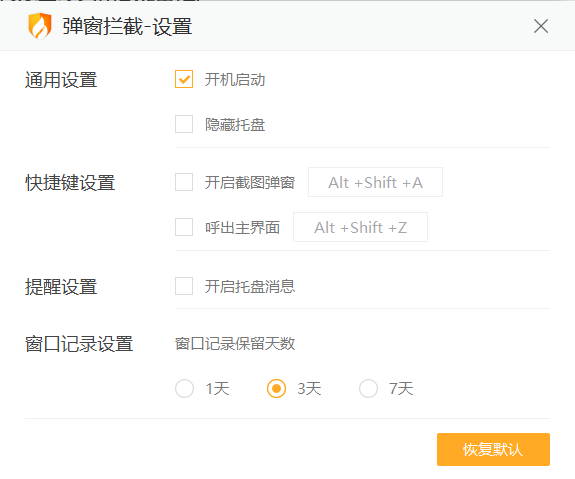
Task: Select 7天 window record retention
Action: coord(369,388)
